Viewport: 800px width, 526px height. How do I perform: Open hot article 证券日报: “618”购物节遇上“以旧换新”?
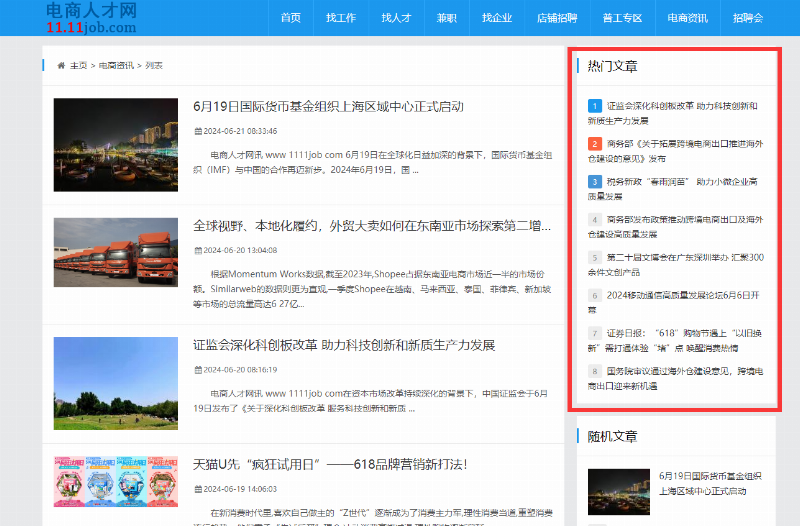tap(674, 340)
